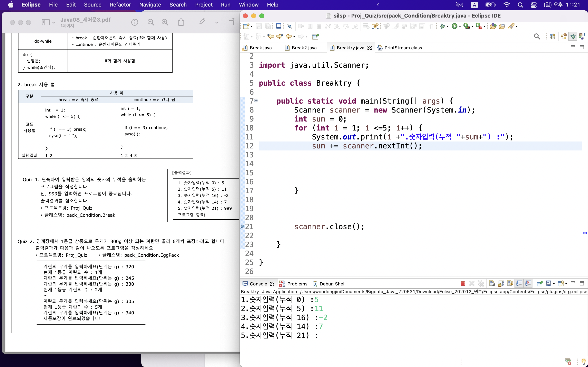The image size is (588, 367).
Task: Toggle Scroll Lock in the console
Action: 501,283
